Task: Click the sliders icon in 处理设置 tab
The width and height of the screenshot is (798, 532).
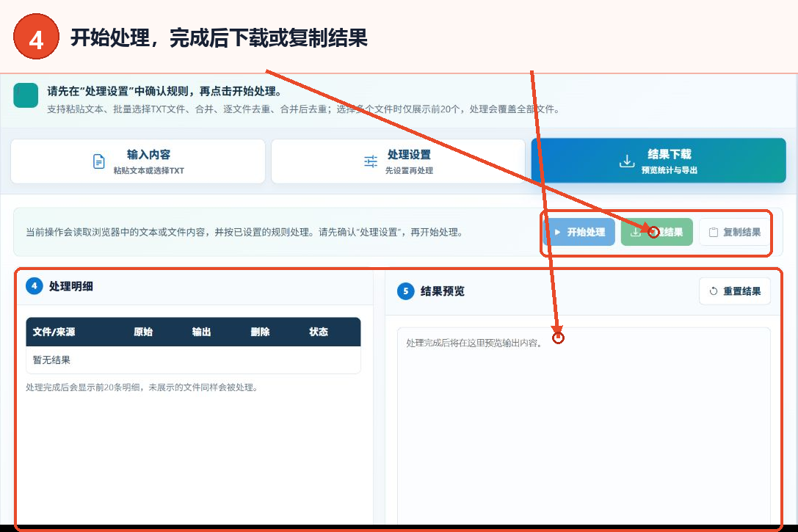Action: (x=371, y=161)
